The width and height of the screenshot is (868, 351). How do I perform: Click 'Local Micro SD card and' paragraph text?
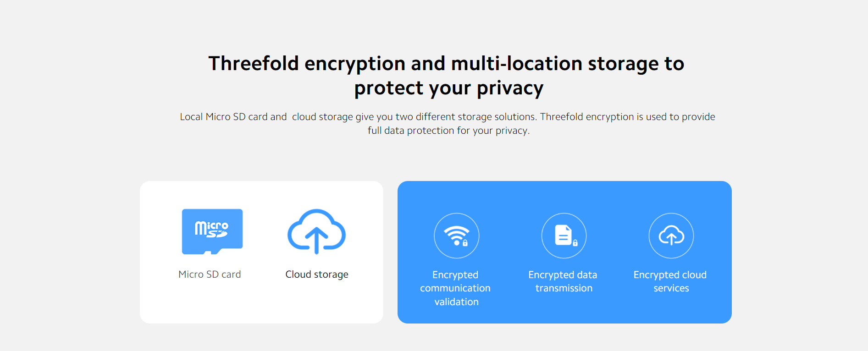tap(233, 117)
